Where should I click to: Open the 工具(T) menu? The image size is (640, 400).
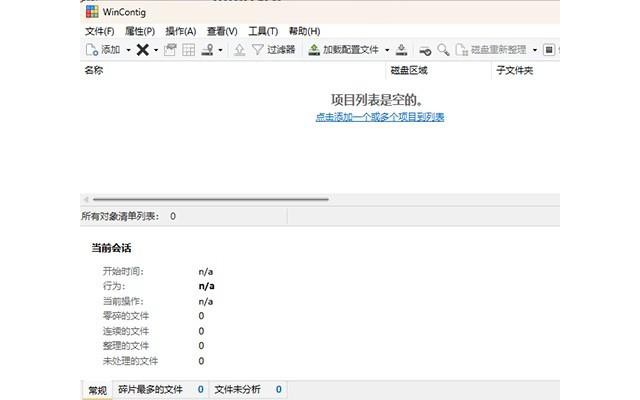click(x=263, y=31)
